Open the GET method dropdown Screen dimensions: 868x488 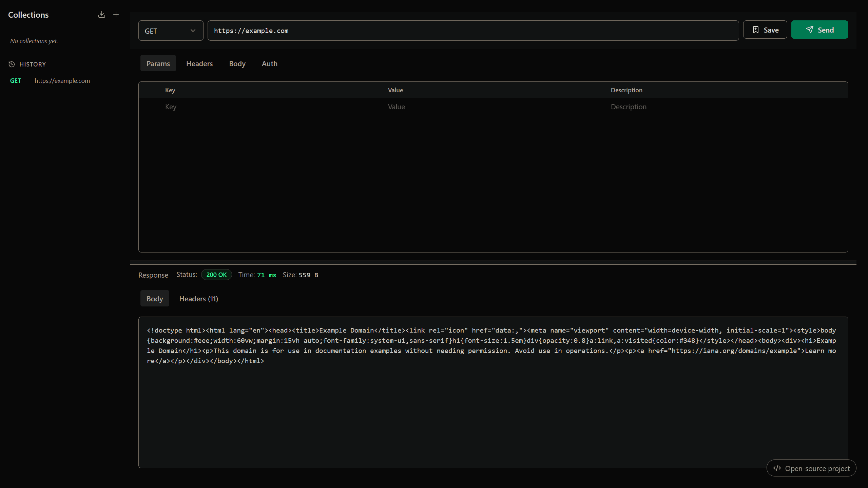(171, 31)
